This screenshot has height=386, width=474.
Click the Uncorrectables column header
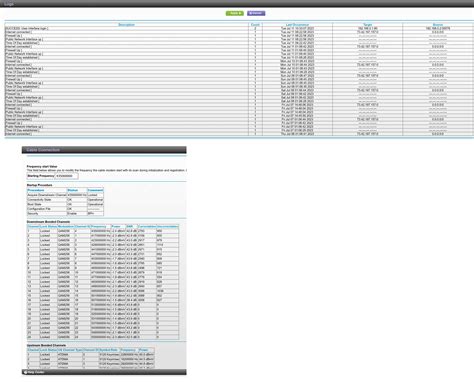pyautogui.click(x=168, y=226)
